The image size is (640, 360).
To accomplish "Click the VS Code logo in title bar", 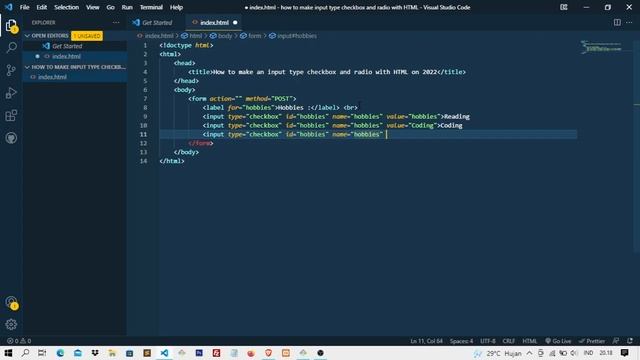I will click(9, 7).
